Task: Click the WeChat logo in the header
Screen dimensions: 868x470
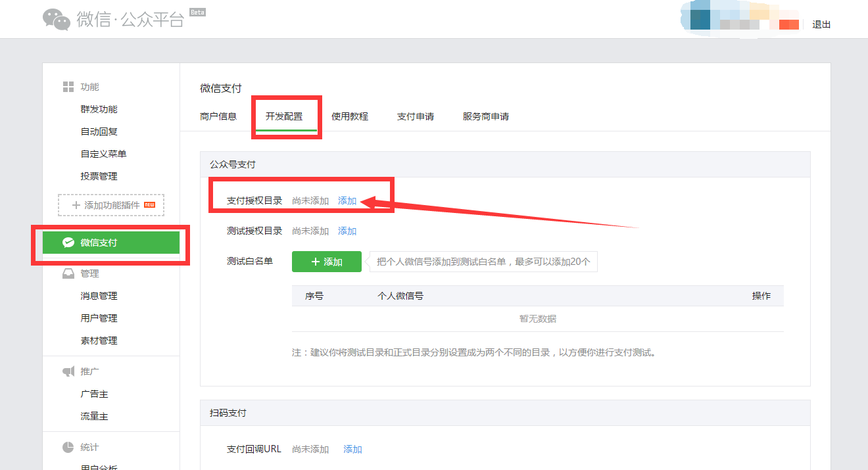Action: [x=57, y=19]
